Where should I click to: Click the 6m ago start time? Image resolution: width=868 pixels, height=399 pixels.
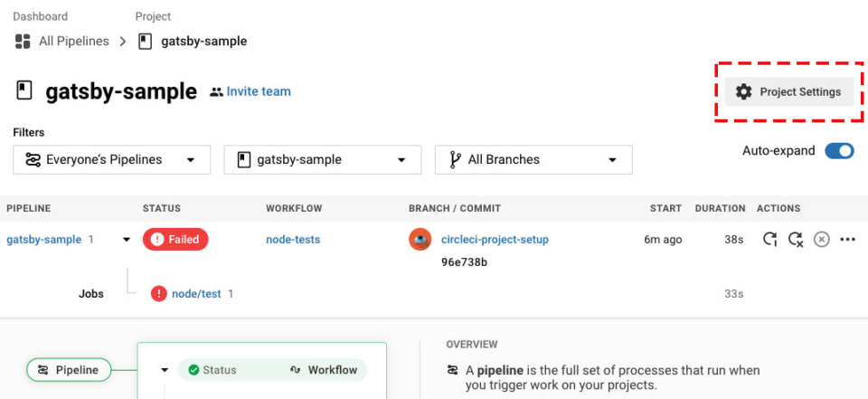[663, 240]
